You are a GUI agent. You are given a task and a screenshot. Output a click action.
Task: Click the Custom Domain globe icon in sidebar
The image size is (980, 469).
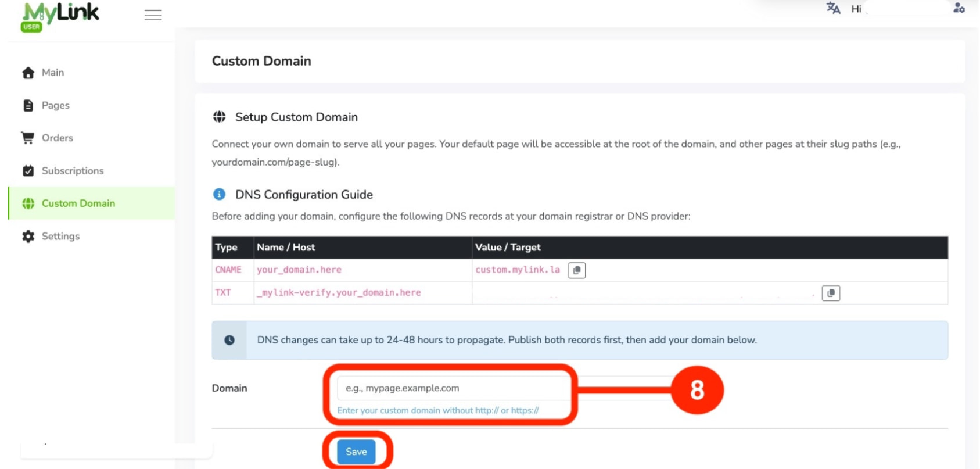click(28, 203)
